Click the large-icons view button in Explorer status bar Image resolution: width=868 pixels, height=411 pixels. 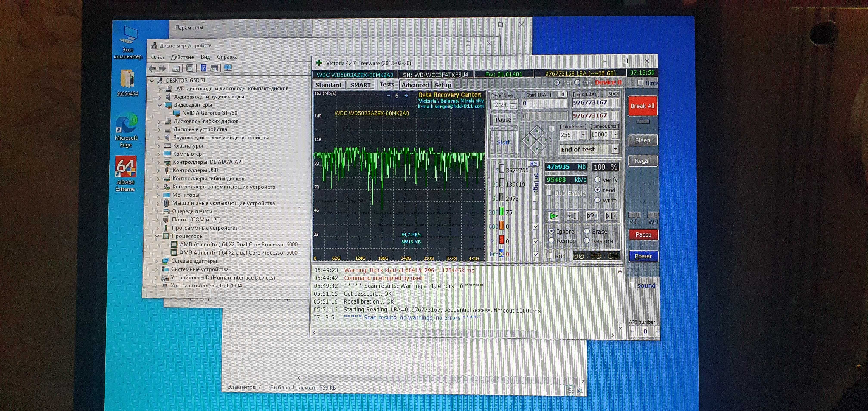580,390
